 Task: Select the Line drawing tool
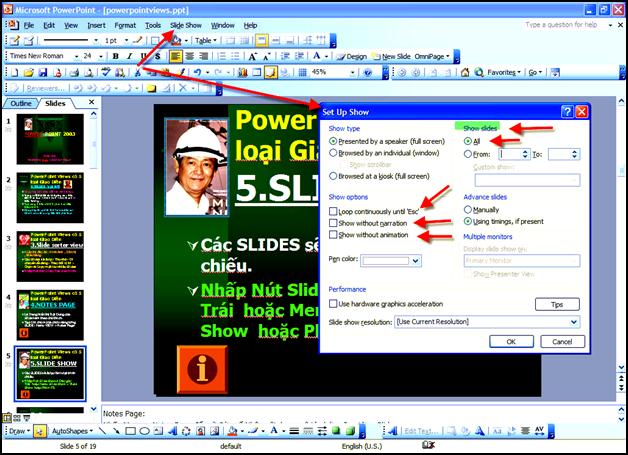tap(103, 431)
